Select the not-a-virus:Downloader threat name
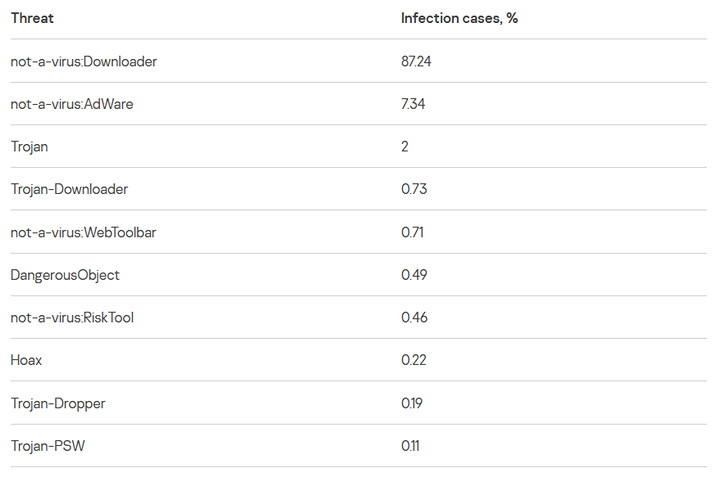This screenshot has width=720, height=482. (x=84, y=61)
